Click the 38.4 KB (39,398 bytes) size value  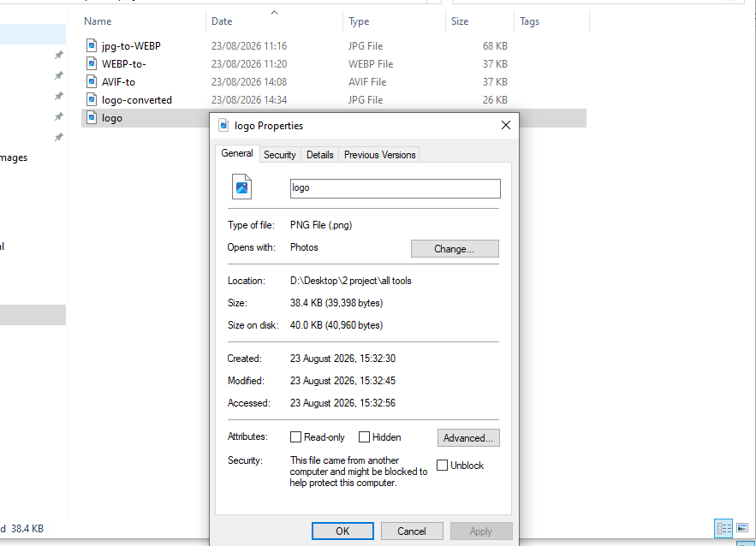coord(336,303)
